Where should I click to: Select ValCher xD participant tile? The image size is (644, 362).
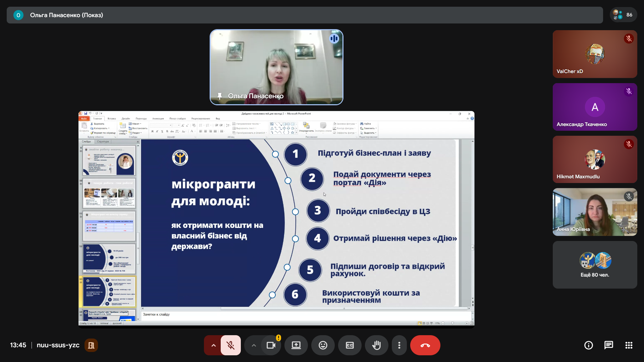tap(595, 54)
